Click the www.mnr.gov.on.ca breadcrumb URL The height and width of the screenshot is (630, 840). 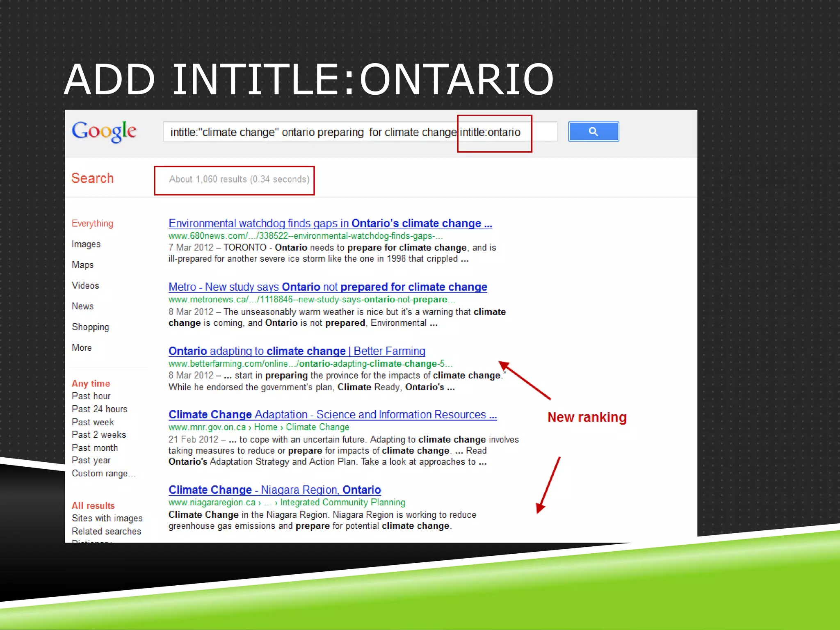[x=259, y=427]
